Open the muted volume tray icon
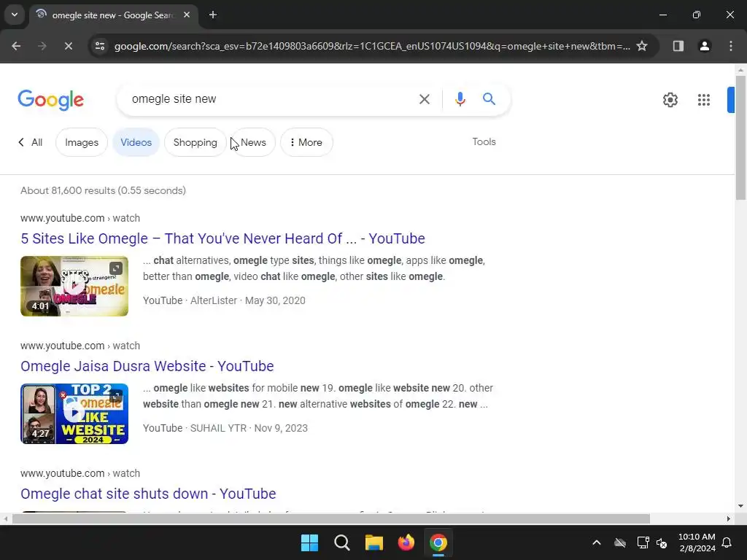Screen dimensions: 747x560 (661, 542)
